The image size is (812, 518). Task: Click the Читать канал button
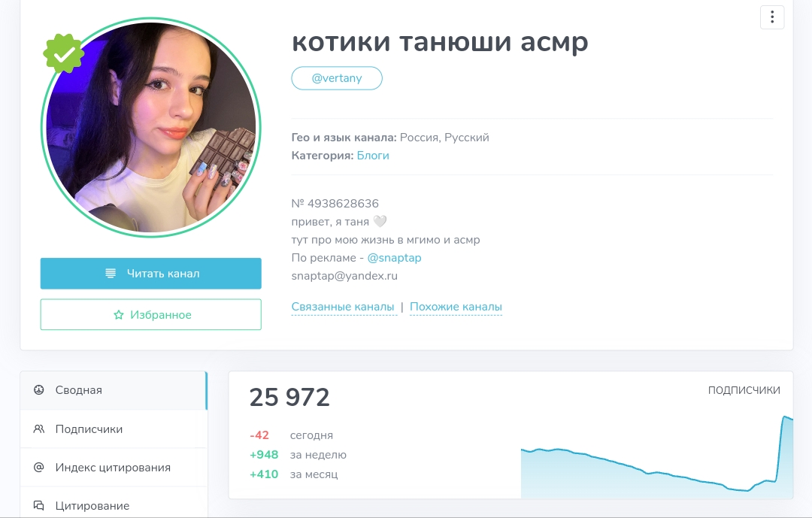click(x=150, y=274)
